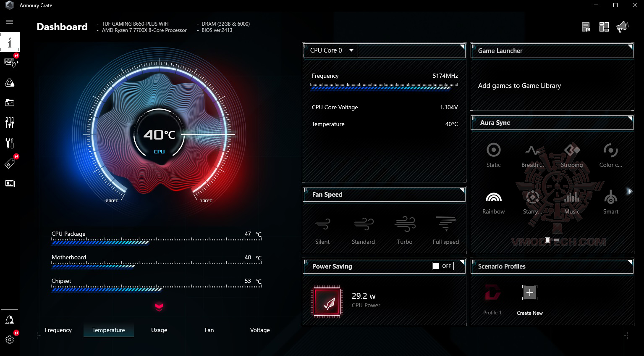Open the Device keyboard sidebar icon
This screenshot has width=644, height=356.
10,62
